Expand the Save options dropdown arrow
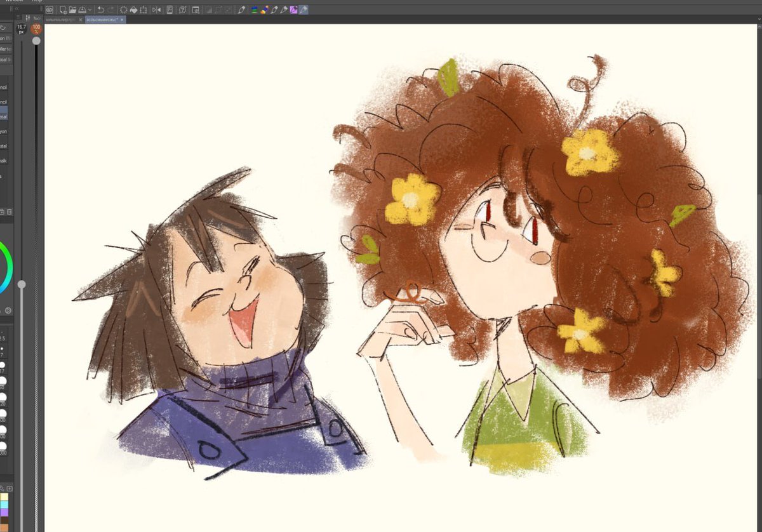Viewport: 762px width, 532px height. click(90, 10)
